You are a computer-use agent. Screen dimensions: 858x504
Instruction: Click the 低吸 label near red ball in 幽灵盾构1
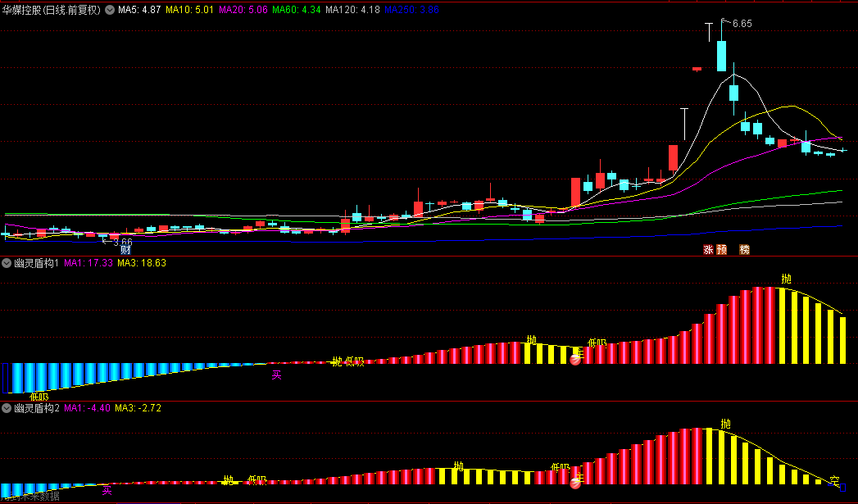point(597,343)
